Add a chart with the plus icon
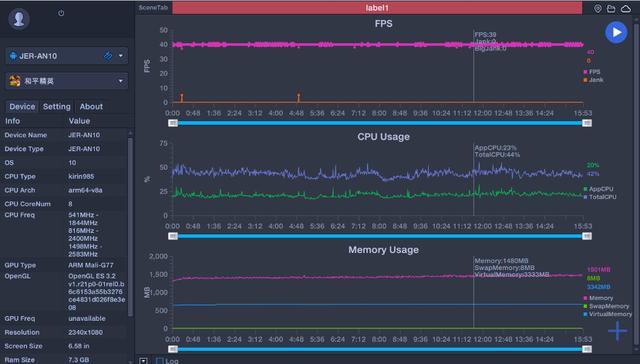 [x=618, y=331]
